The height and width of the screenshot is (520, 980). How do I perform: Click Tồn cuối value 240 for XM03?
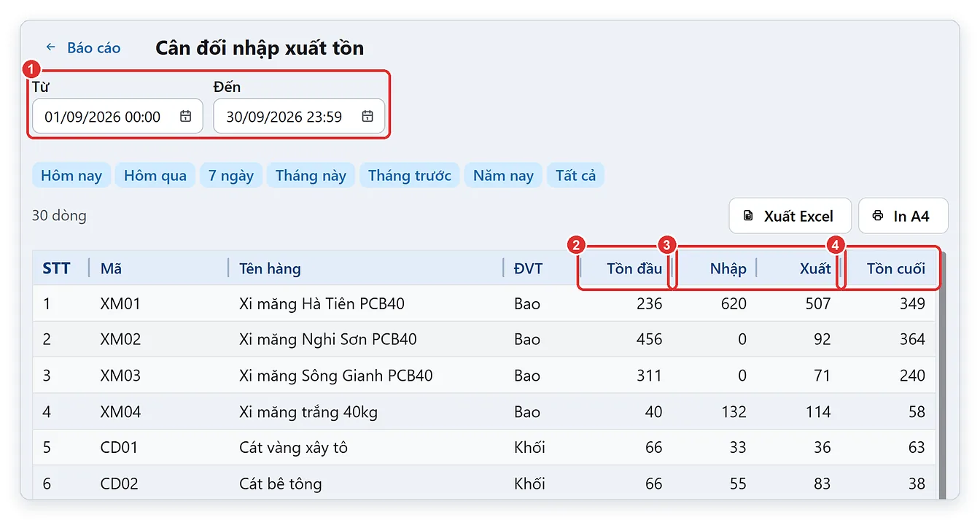[912, 376]
